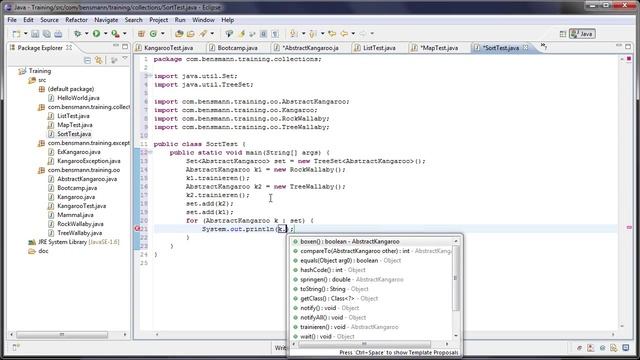Click the completion popup horizontal scrollbar
The height and width of the screenshot is (360, 640).
click(364, 344)
